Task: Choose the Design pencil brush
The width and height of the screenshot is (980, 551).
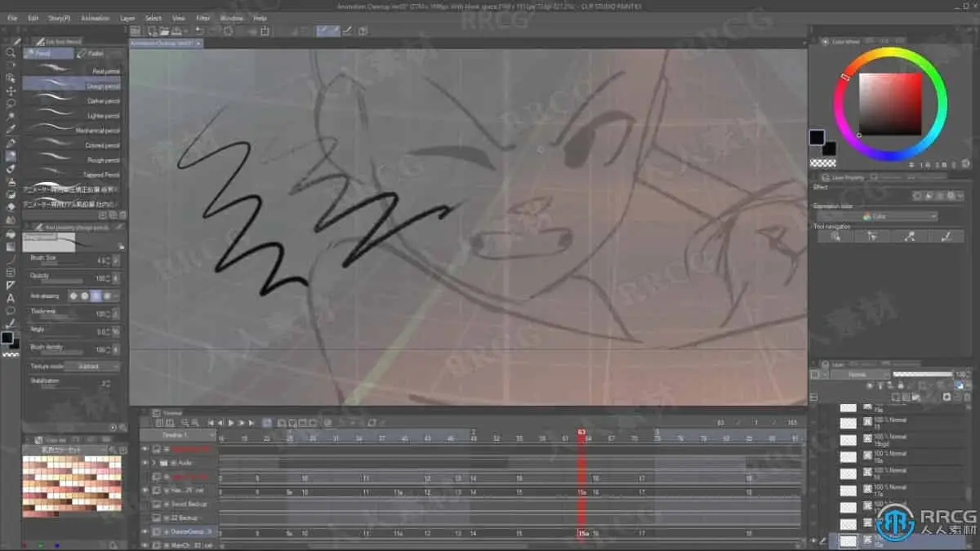Action: [x=73, y=85]
